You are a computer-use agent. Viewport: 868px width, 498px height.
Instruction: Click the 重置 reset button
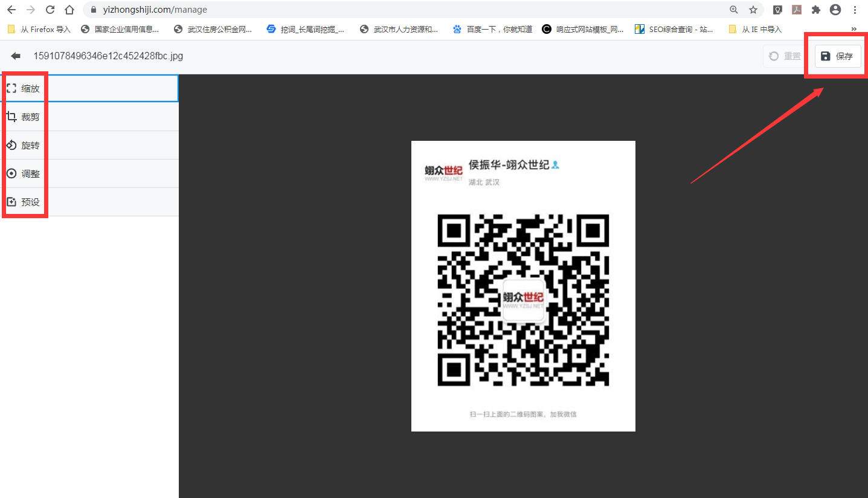click(785, 56)
